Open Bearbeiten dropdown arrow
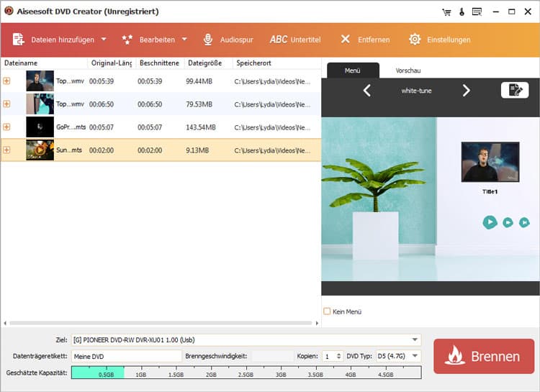This screenshot has height=392, width=540. [184, 40]
